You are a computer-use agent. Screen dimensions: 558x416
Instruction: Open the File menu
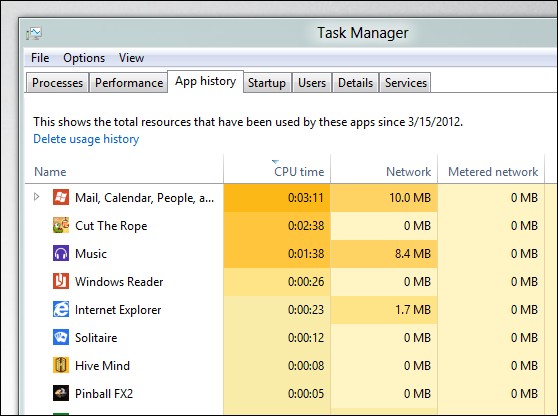pos(40,58)
